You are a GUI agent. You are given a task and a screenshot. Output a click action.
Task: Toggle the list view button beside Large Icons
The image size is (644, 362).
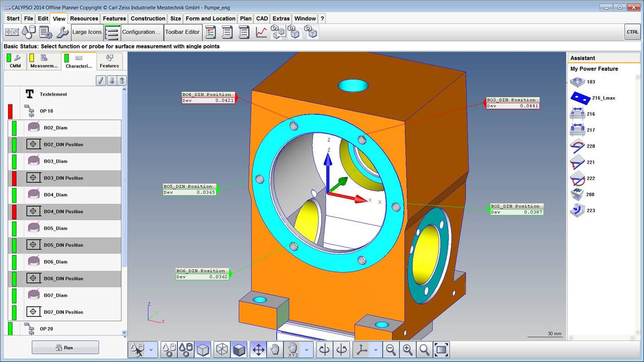click(112, 32)
